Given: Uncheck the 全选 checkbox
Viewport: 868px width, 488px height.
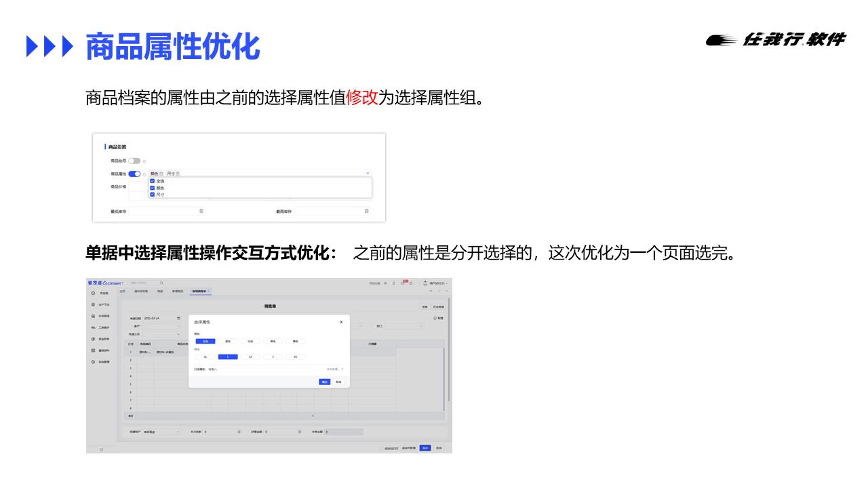Looking at the screenshot, I should (153, 181).
